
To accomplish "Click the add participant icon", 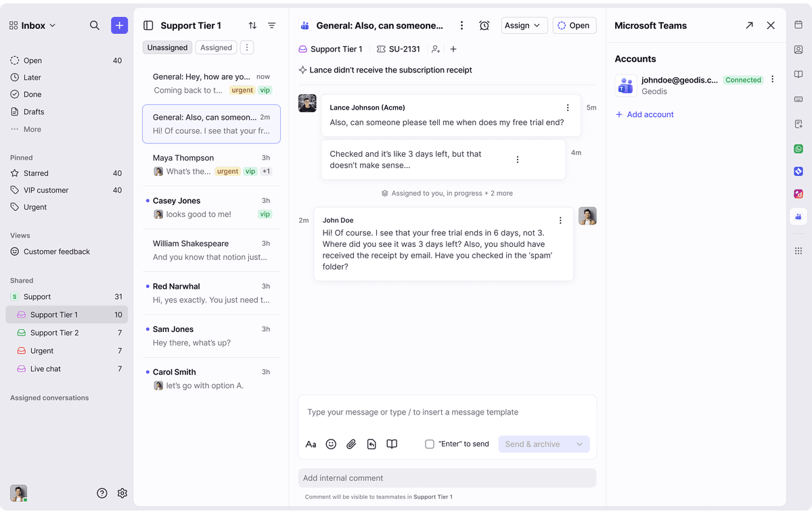I will coord(436,49).
